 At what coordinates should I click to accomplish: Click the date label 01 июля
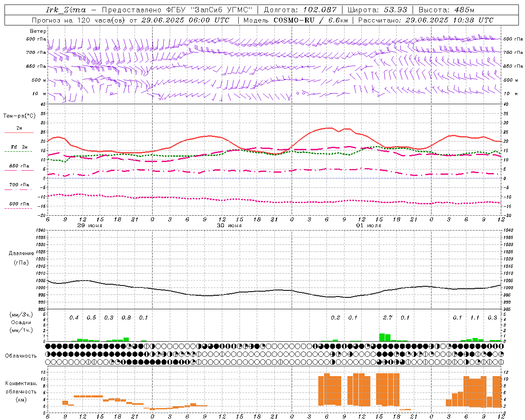(x=369, y=226)
